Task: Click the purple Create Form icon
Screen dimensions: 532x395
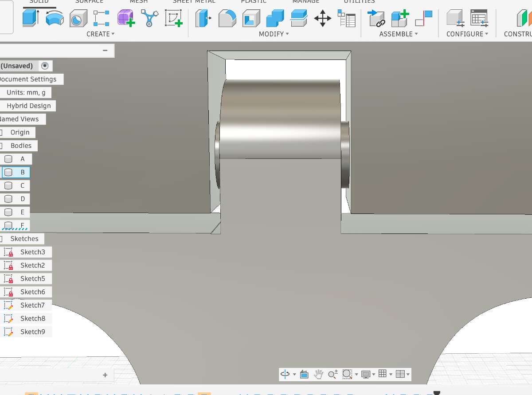Action: click(126, 19)
